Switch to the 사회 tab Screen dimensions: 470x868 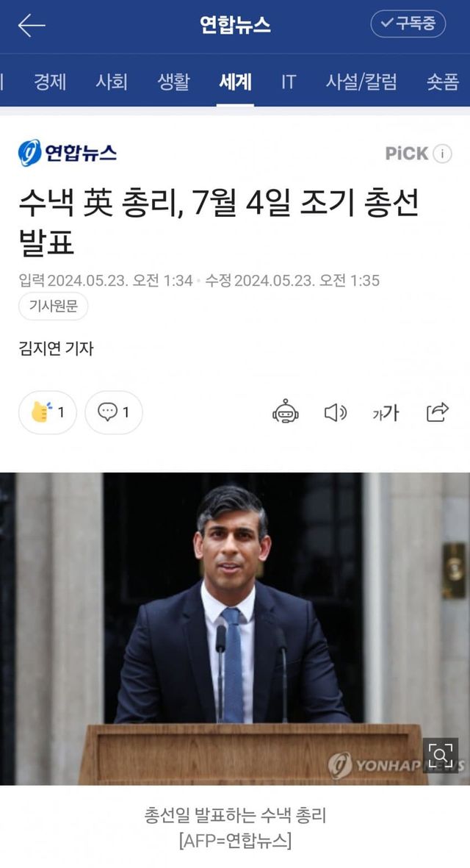(x=112, y=82)
